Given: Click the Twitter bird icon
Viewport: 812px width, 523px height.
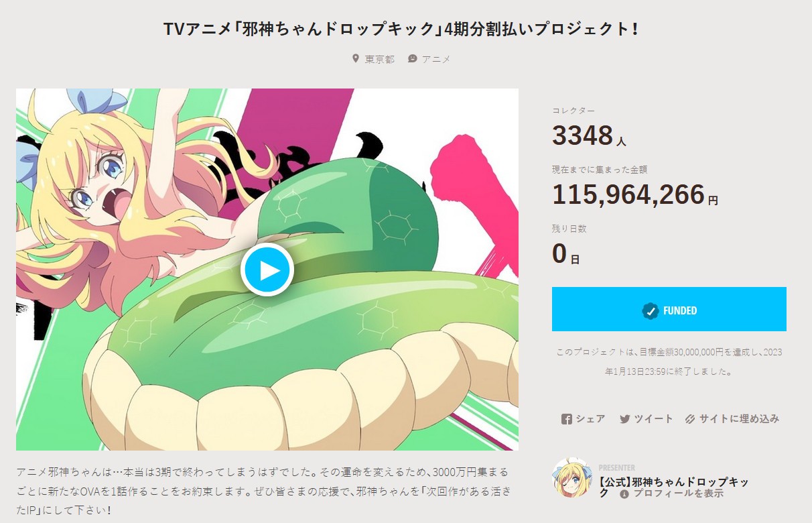Looking at the screenshot, I should [x=625, y=419].
